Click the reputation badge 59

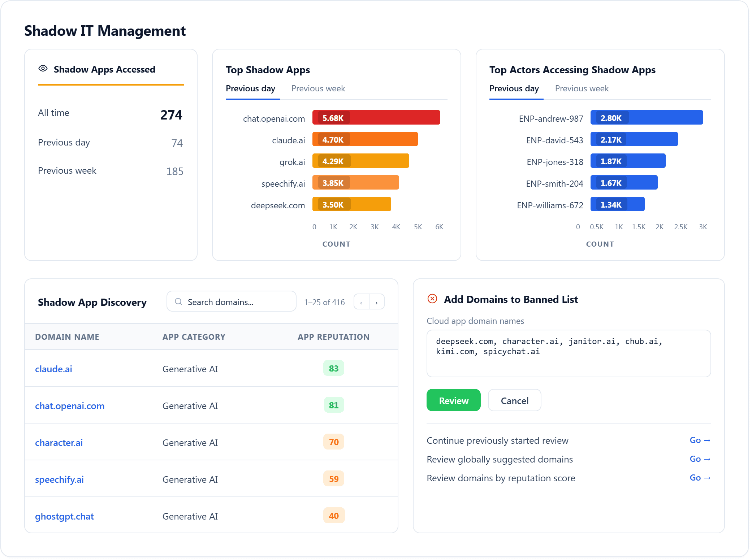pyautogui.click(x=334, y=479)
